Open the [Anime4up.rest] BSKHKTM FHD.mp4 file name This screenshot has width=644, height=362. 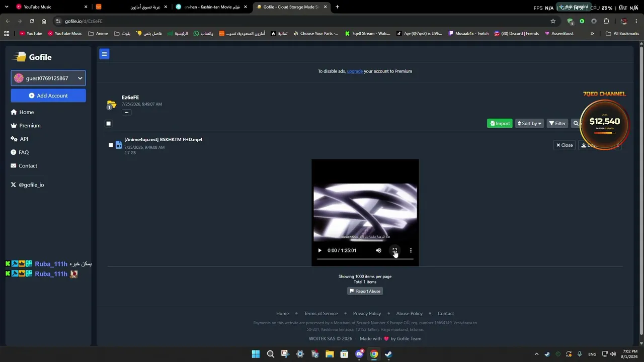(x=164, y=139)
